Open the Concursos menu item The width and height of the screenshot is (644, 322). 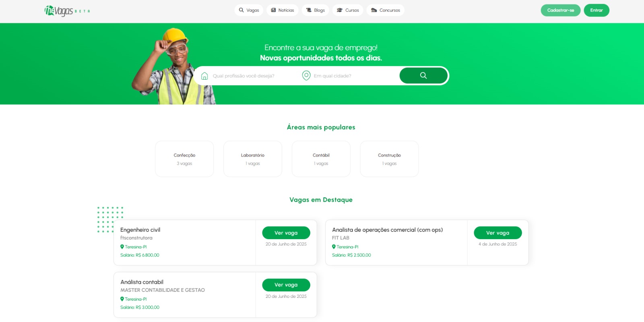(x=386, y=10)
